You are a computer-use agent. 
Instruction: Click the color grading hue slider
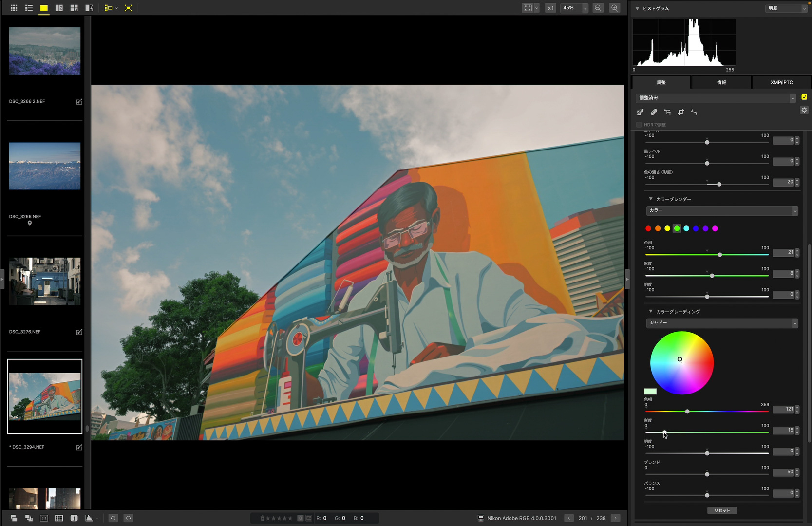[x=707, y=412]
